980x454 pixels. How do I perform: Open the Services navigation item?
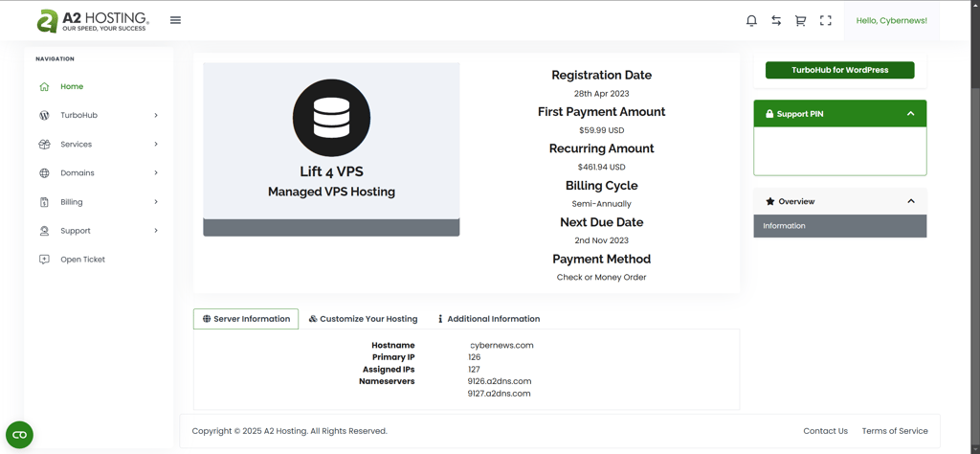[x=77, y=145]
